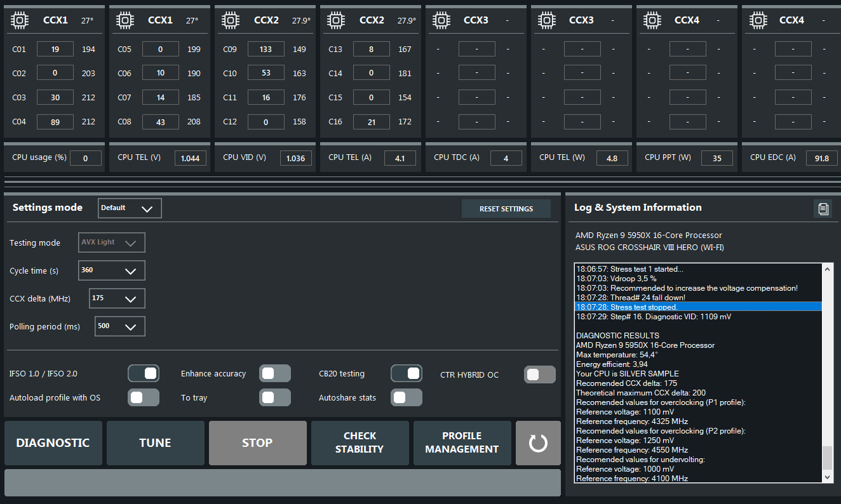Toggle the IFSO 1.0 / IFSO 2.0 switch
The height and width of the screenshot is (504, 841).
144,373
